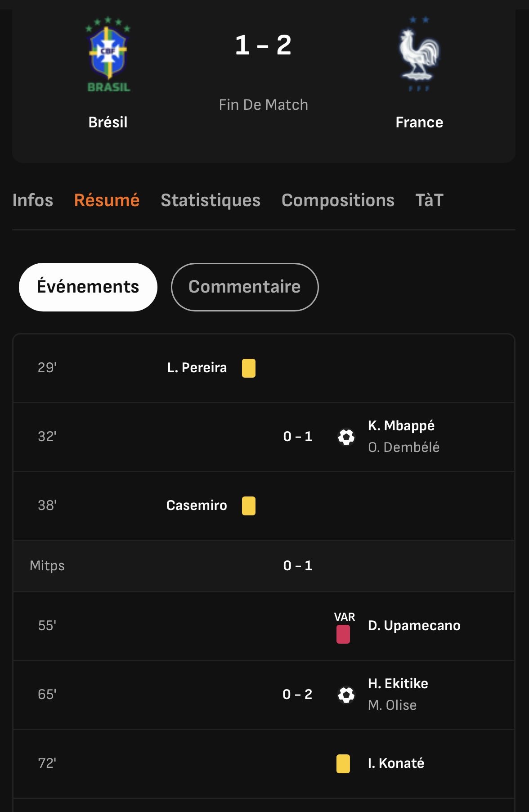The image size is (529, 812).
Task: Go to the Compositions tab
Action: (x=338, y=200)
